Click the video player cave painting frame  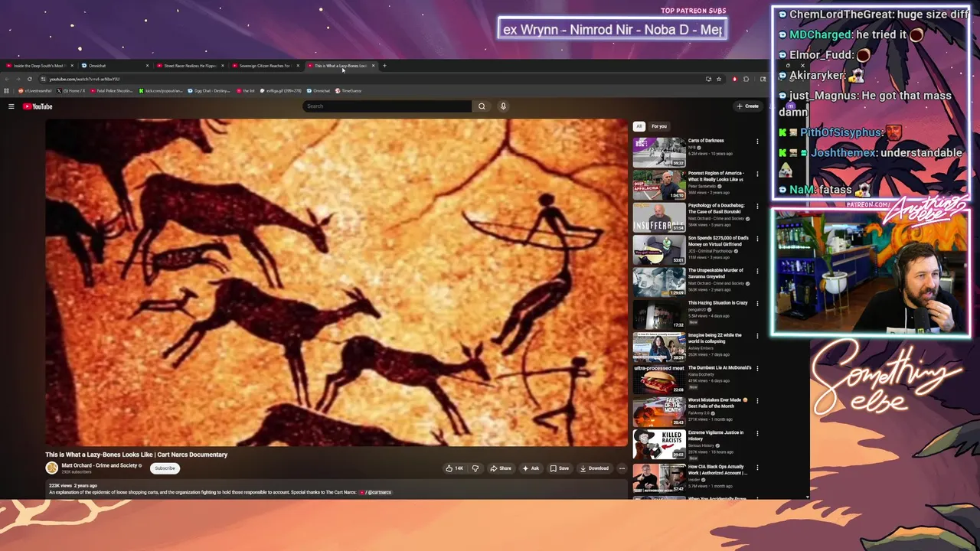click(336, 282)
